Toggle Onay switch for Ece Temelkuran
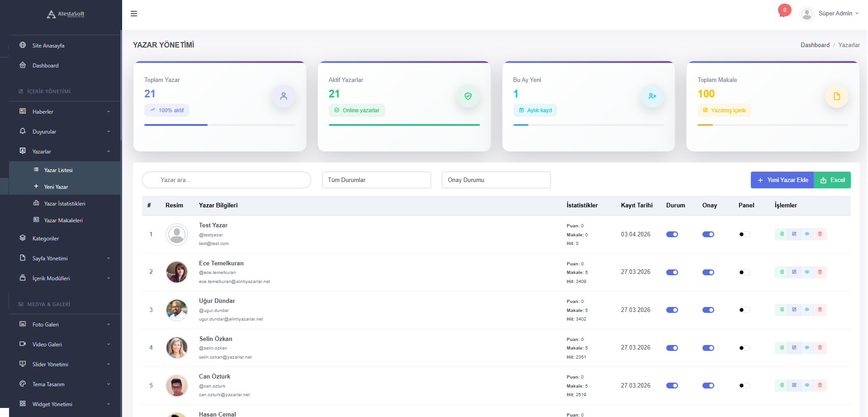The image size is (868, 417). (x=708, y=273)
